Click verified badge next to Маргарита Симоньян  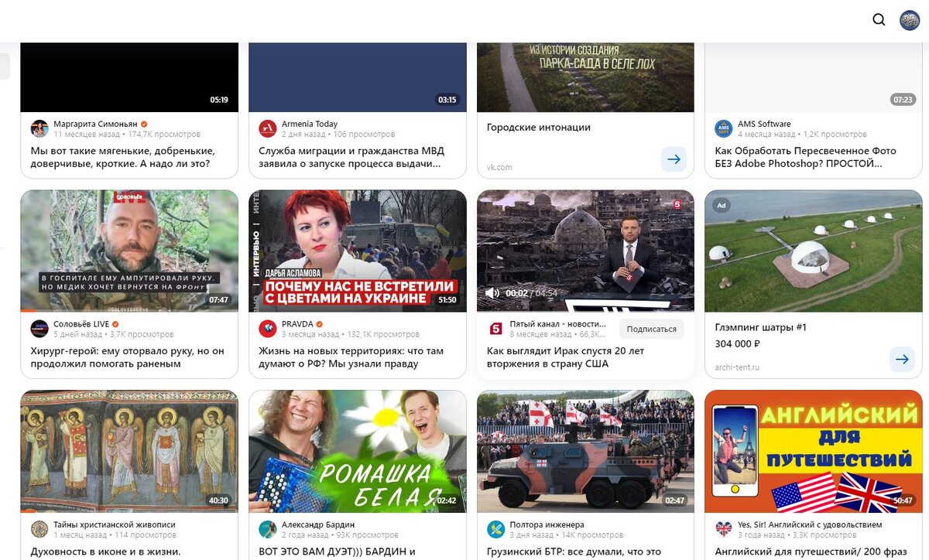144,124
